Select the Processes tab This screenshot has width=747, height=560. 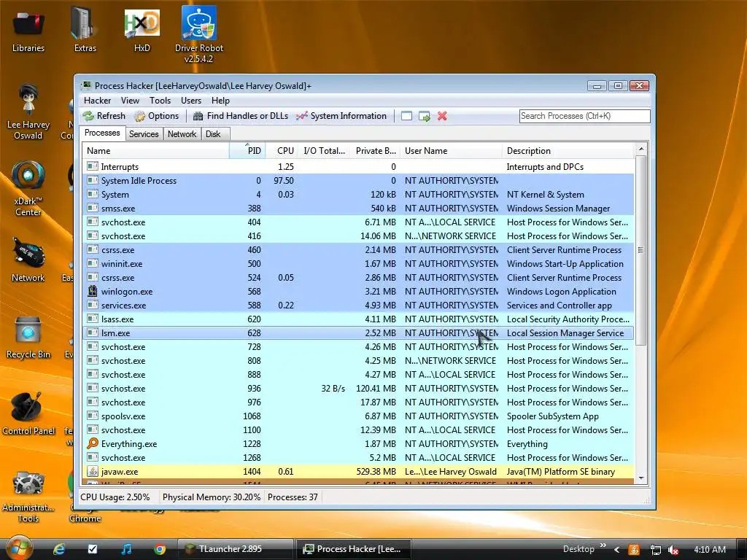pos(102,133)
